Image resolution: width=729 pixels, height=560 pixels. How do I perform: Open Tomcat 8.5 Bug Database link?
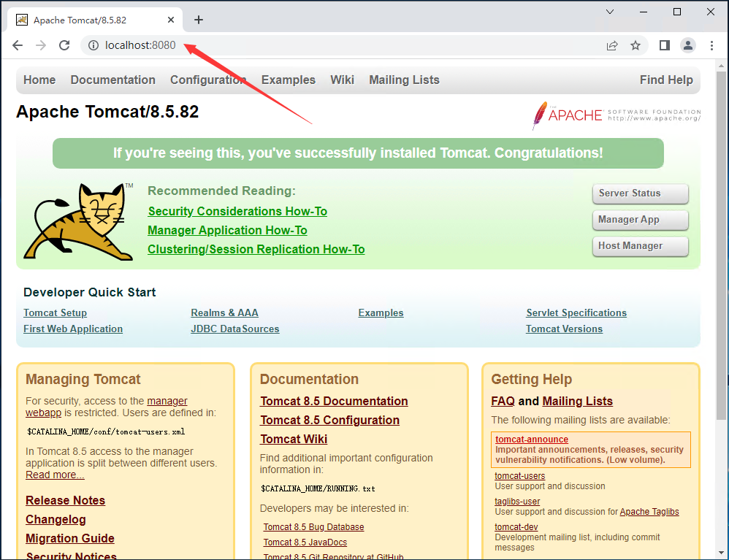click(x=314, y=527)
